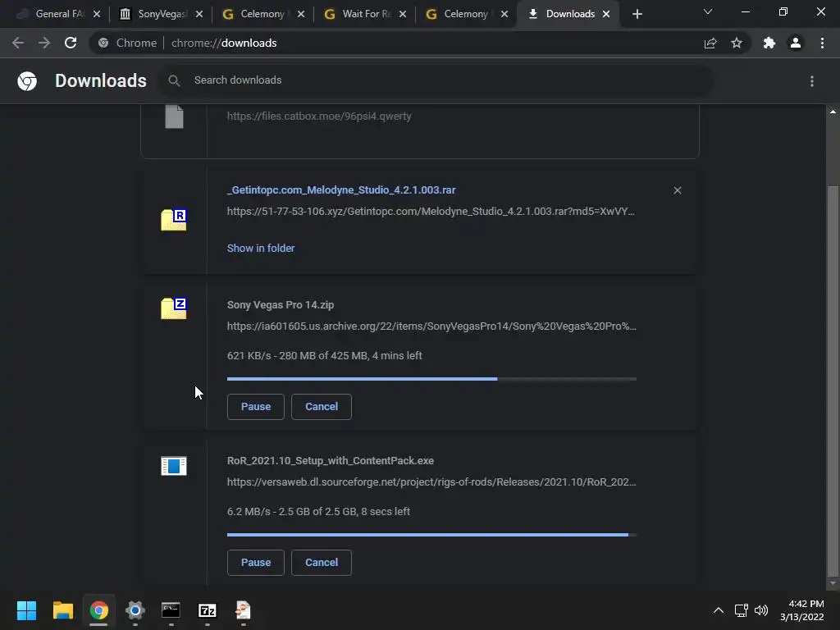Open Chrome's three-dot main menu
Screen dimensions: 840x630
pyautogui.click(x=822, y=43)
